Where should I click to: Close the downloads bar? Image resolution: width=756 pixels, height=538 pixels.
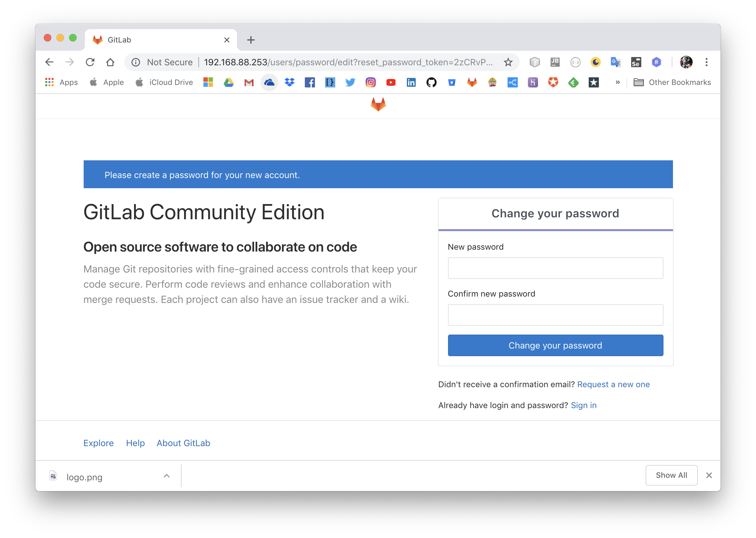[x=708, y=475]
